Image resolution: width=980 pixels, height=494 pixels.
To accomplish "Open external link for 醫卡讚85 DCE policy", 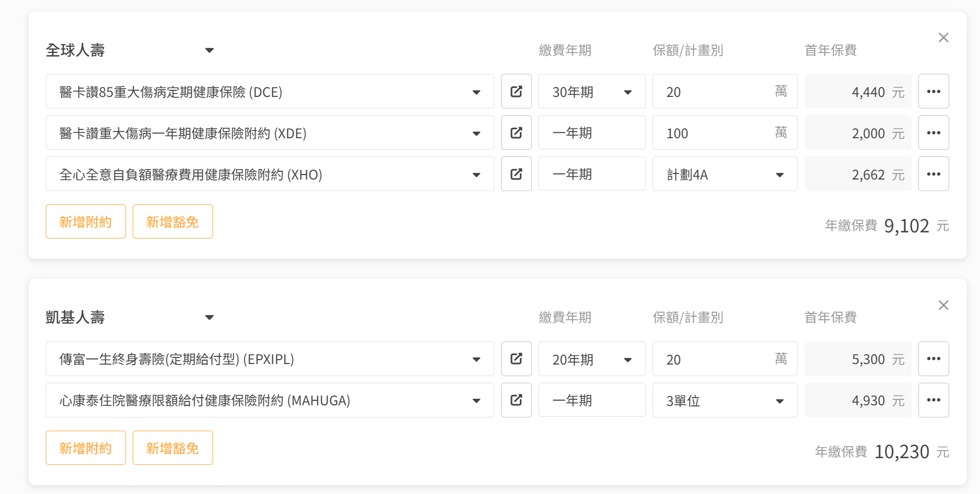I will 516,91.
